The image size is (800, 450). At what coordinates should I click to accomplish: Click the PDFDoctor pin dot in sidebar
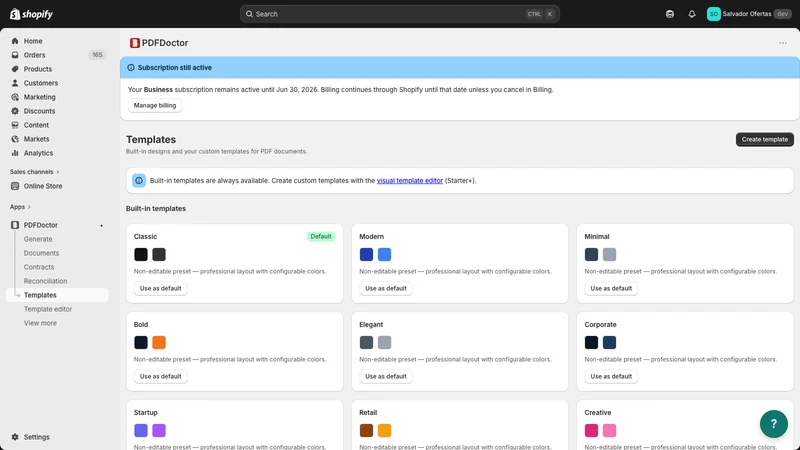click(102, 226)
